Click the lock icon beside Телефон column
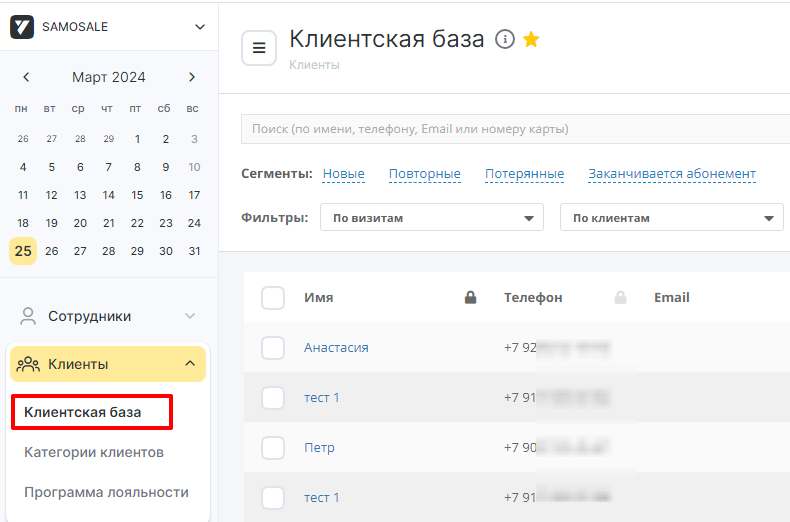 click(x=620, y=297)
